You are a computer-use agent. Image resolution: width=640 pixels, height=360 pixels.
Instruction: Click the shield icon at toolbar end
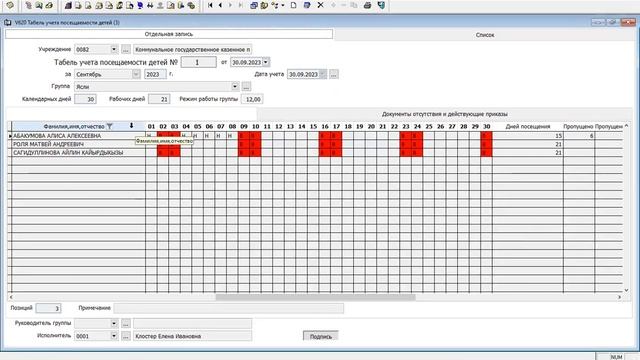[x=381, y=5]
